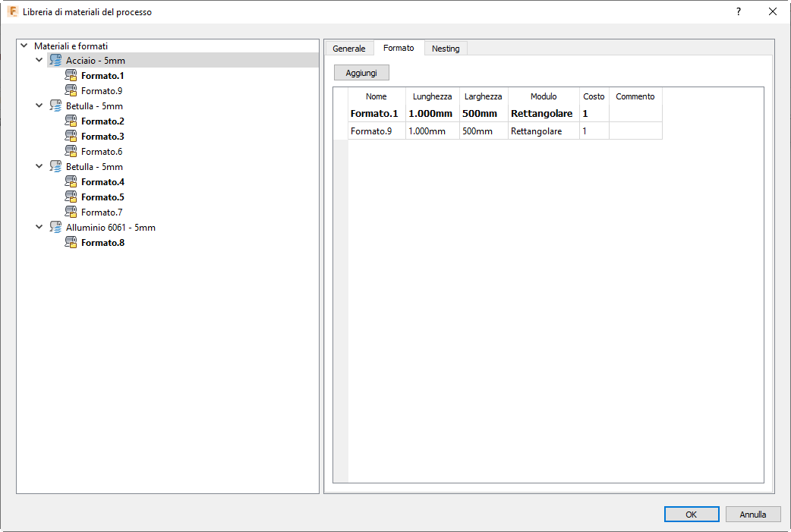Click the bold Rettangolare module cell
Image resolution: width=791 pixels, height=532 pixels.
(x=544, y=114)
